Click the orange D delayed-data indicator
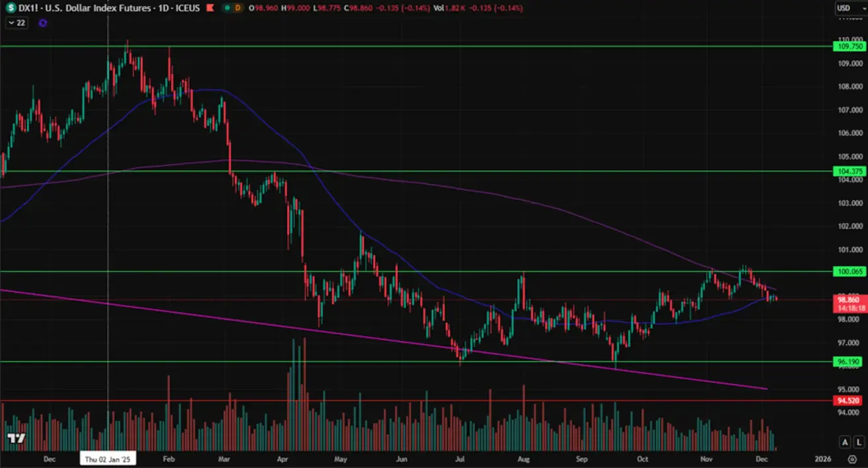Image resolution: width=868 pixels, height=468 pixels. click(x=238, y=8)
